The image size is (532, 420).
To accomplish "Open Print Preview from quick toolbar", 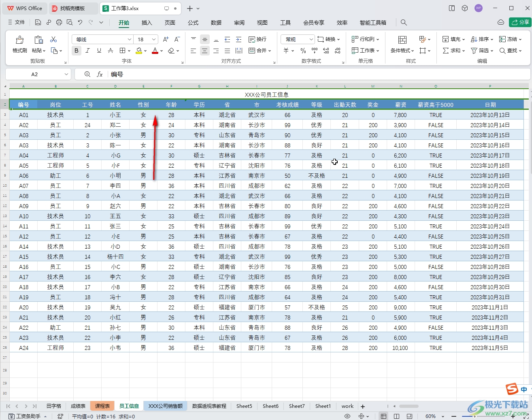I will tap(70, 23).
